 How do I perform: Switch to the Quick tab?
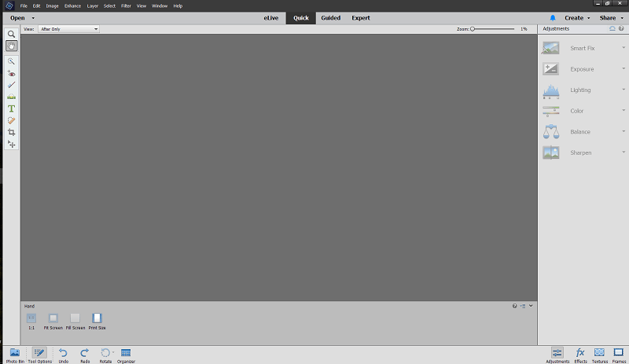pyautogui.click(x=301, y=18)
